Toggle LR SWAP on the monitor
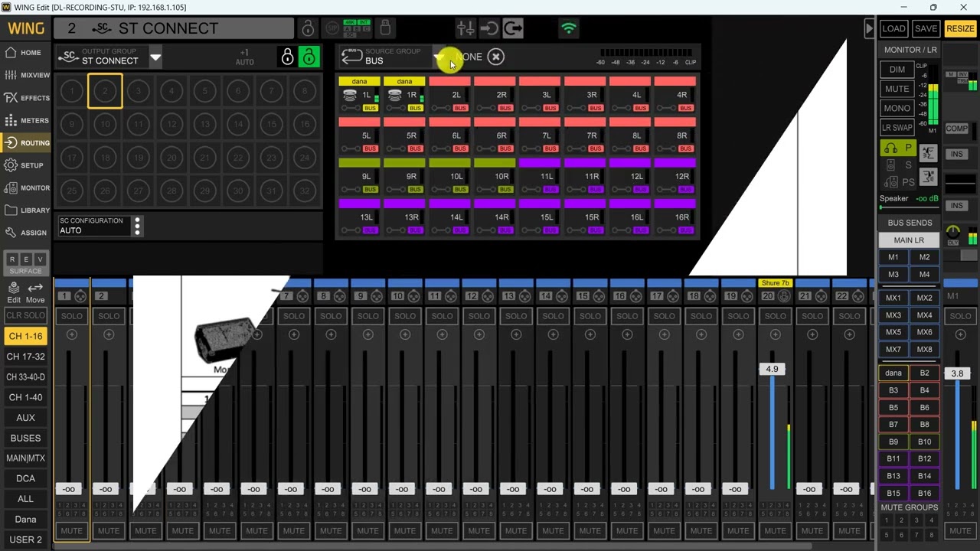Image resolution: width=980 pixels, height=551 pixels. pos(897,128)
